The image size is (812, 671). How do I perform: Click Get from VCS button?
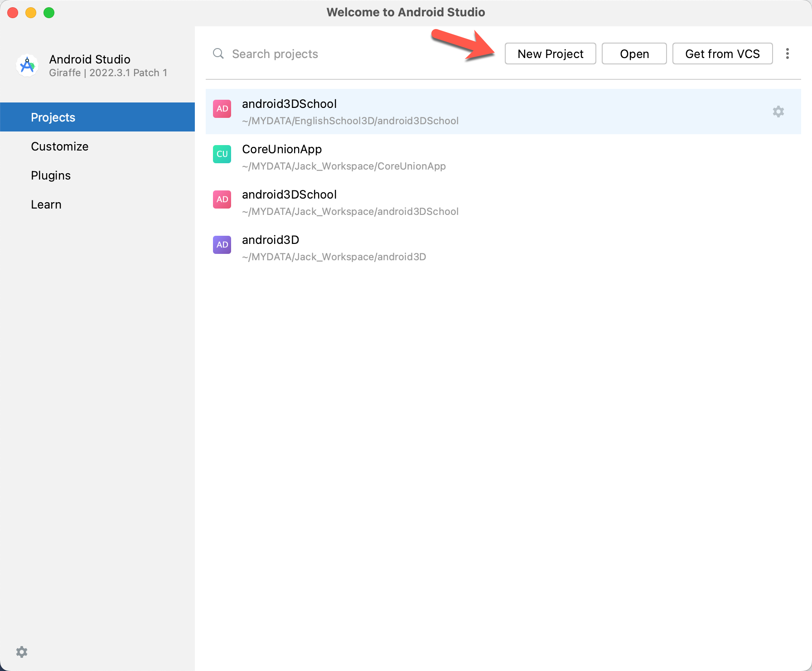[x=722, y=54]
